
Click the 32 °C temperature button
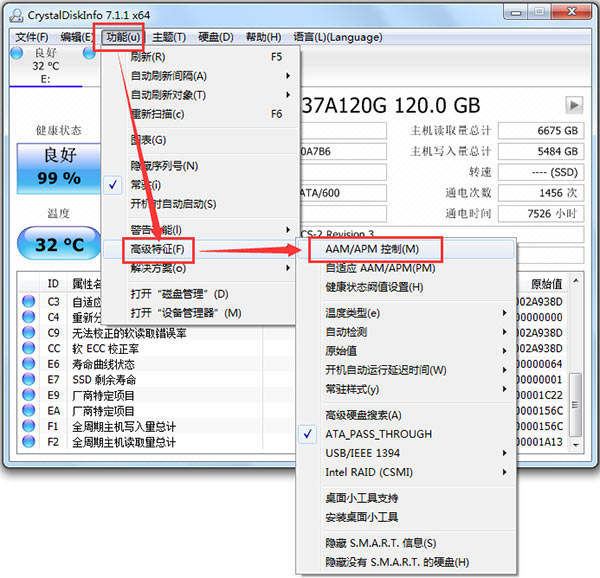(x=59, y=244)
